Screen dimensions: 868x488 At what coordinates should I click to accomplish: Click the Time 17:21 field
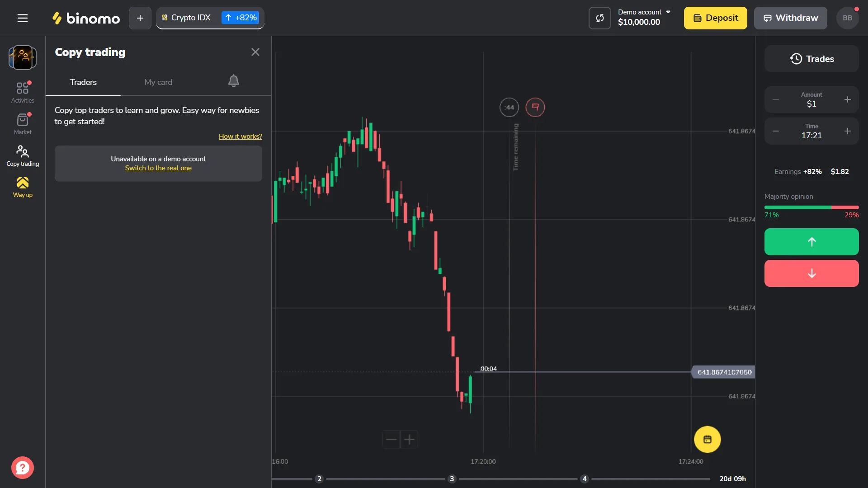[x=811, y=131]
